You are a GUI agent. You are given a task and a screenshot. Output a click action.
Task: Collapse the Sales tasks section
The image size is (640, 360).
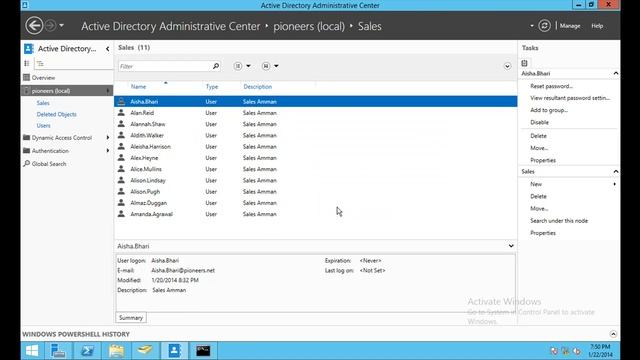[616, 171]
